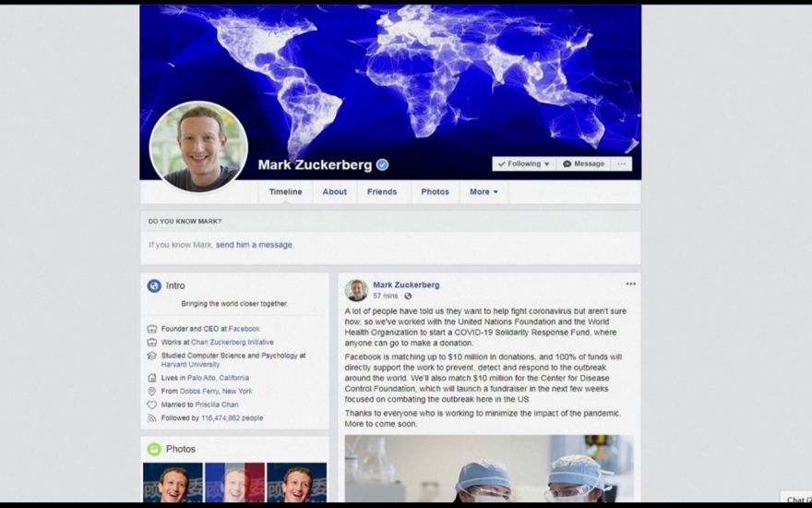The width and height of the screenshot is (812, 508).
Task: Open the large profile picture
Action: click(x=198, y=147)
